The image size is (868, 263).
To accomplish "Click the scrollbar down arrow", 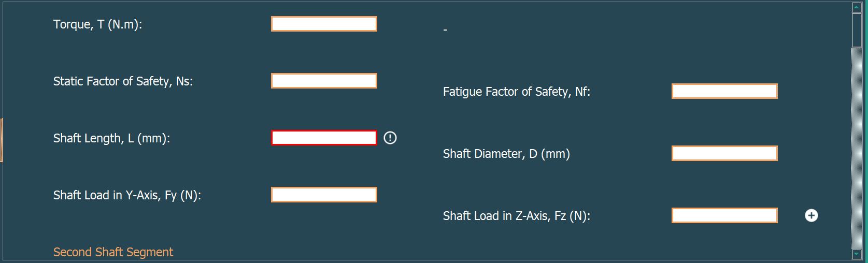I will click(x=857, y=254).
